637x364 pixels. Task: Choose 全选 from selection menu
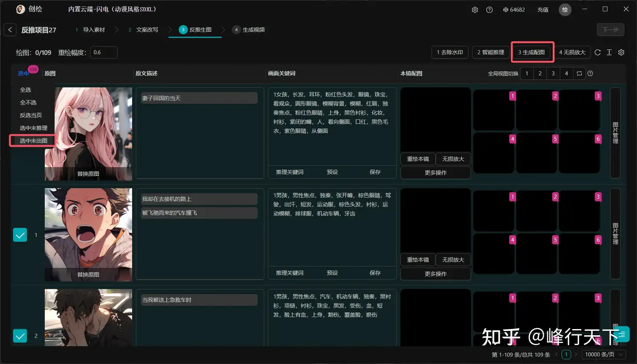26,90
